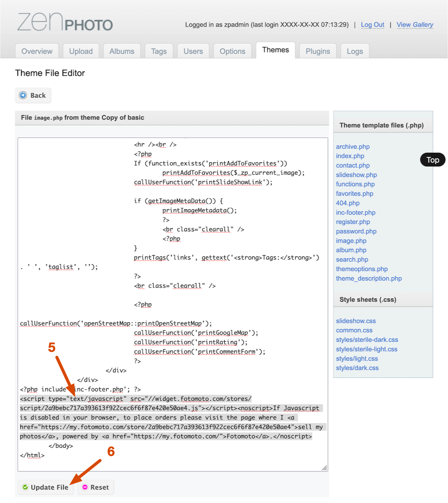This screenshot has width=448, height=503.
Task: Click the printSlideShowLink code line
Action: (x=203, y=182)
